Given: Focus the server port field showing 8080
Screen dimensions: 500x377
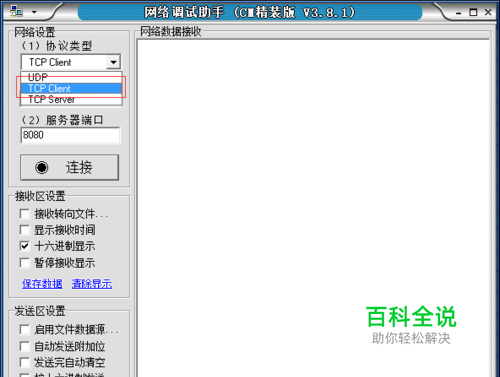Looking at the screenshot, I should pyautogui.click(x=70, y=135).
